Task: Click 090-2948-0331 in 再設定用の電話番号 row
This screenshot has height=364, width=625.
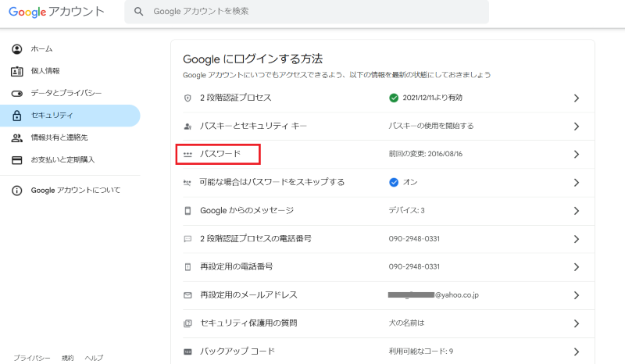Action: tap(414, 266)
